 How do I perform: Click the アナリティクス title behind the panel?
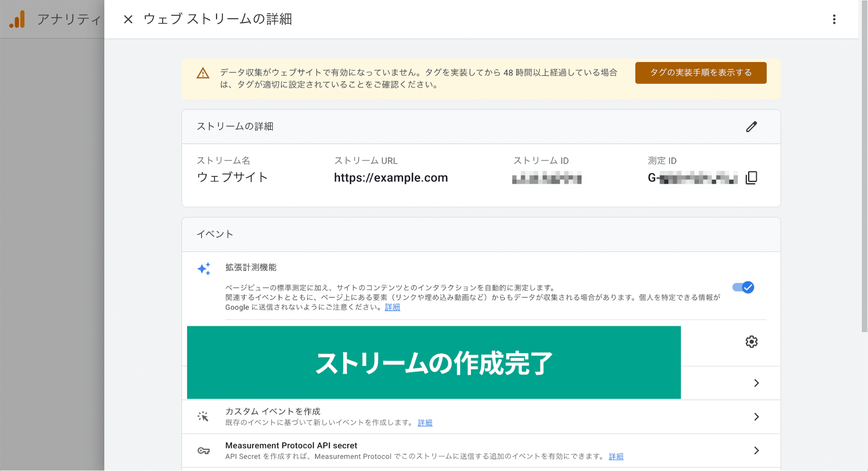(69, 20)
